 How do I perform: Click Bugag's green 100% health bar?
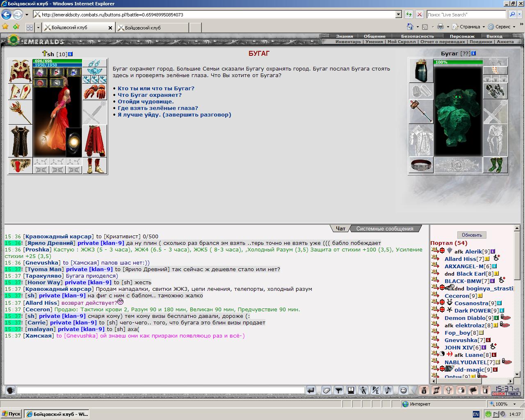point(458,62)
